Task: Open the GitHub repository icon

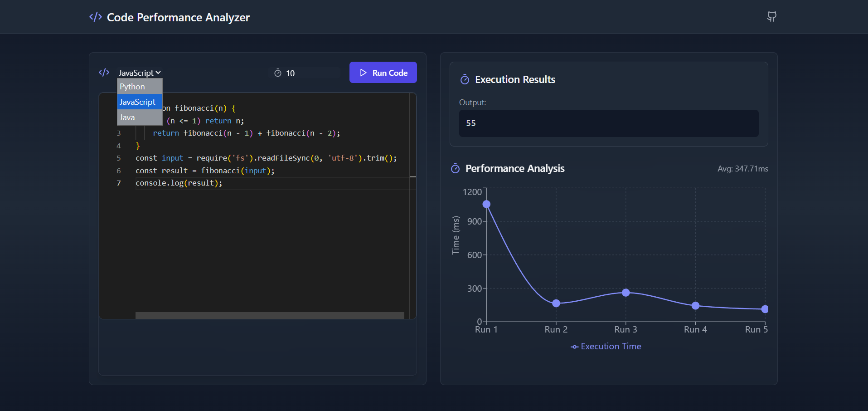Action: click(771, 16)
